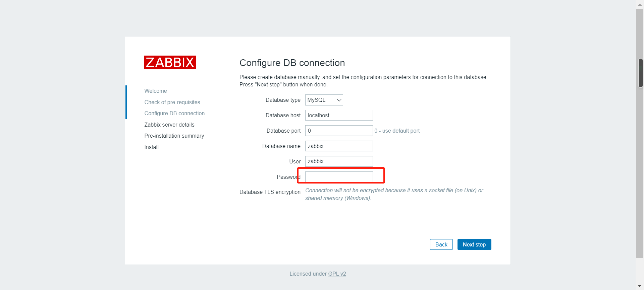The width and height of the screenshot is (644, 290).
Task: Select the Welcome step in sidebar
Action: click(x=156, y=91)
